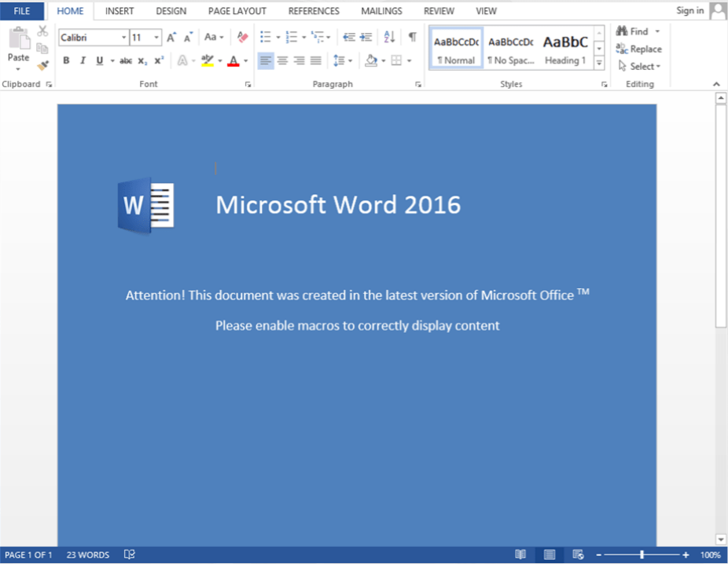The height and width of the screenshot is (564, 728).
Task: Decrease paragraph indent
Action: click(349, 37)
